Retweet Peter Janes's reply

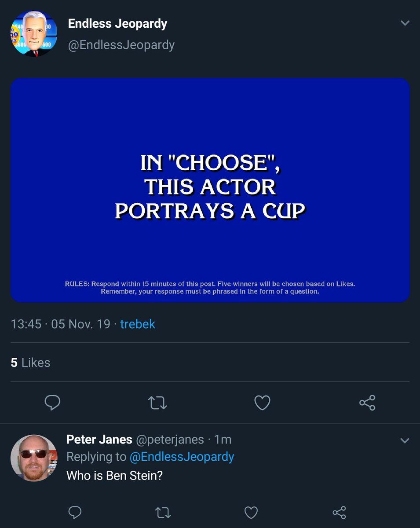163,512
